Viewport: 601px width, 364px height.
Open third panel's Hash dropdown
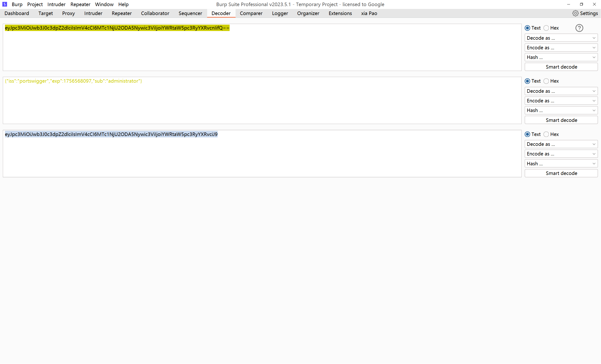pyautogui.click(x=561, y=163)
